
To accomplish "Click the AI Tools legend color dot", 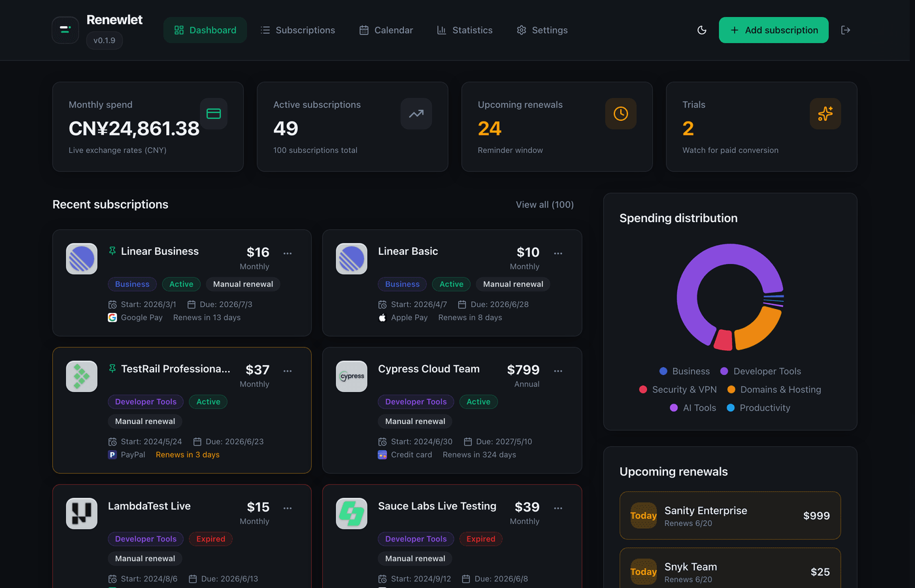I will tap(674, 408).
